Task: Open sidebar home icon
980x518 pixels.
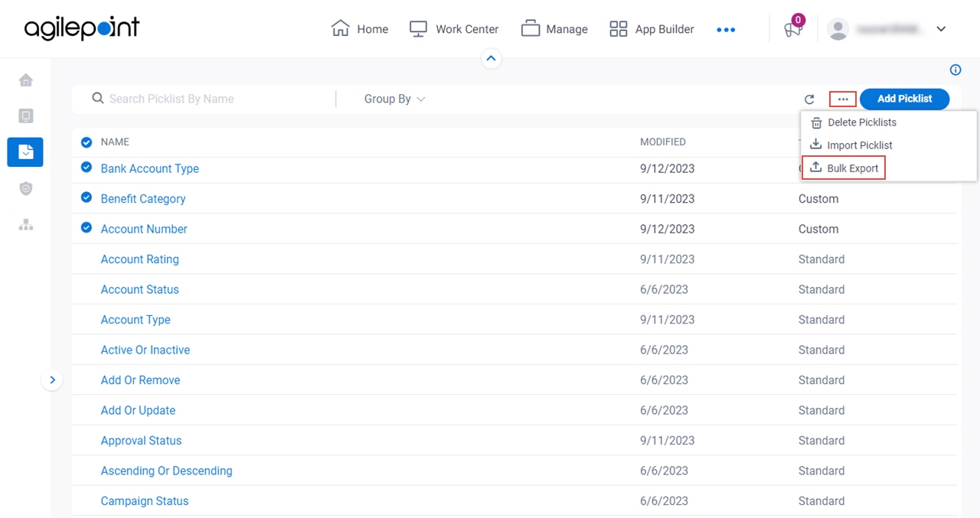Action: 26,80
